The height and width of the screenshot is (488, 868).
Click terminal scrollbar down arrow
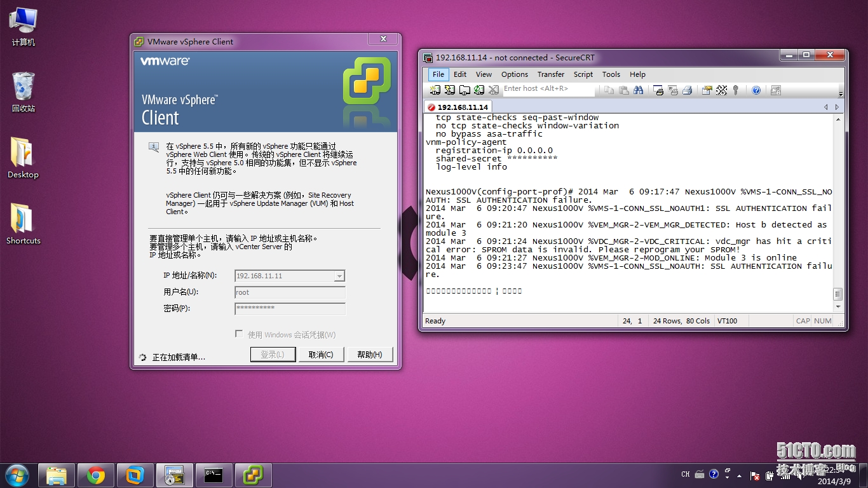coord(838,307)
